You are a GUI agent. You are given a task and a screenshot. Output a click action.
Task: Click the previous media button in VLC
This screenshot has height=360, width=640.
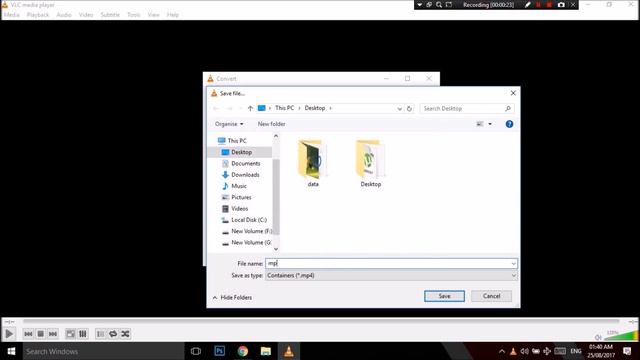click(x=28, y=334)
